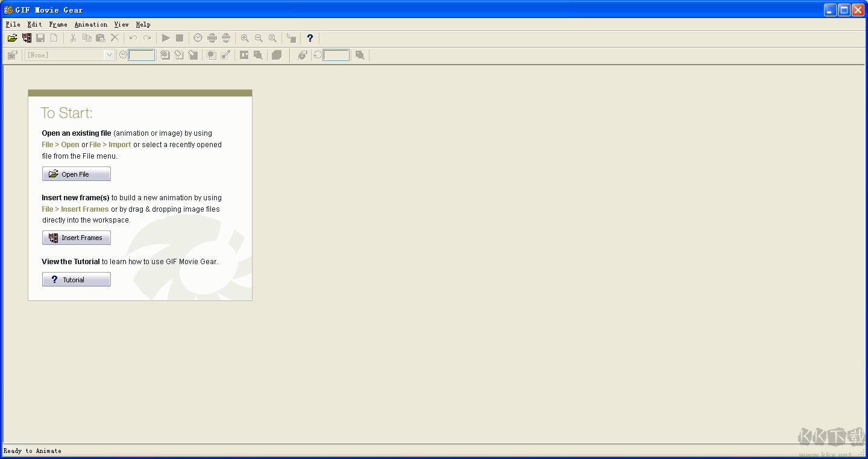The image size is (868, 459).
Task: Click the properties icon left of [None] dropdown
Action: (12, 55)
